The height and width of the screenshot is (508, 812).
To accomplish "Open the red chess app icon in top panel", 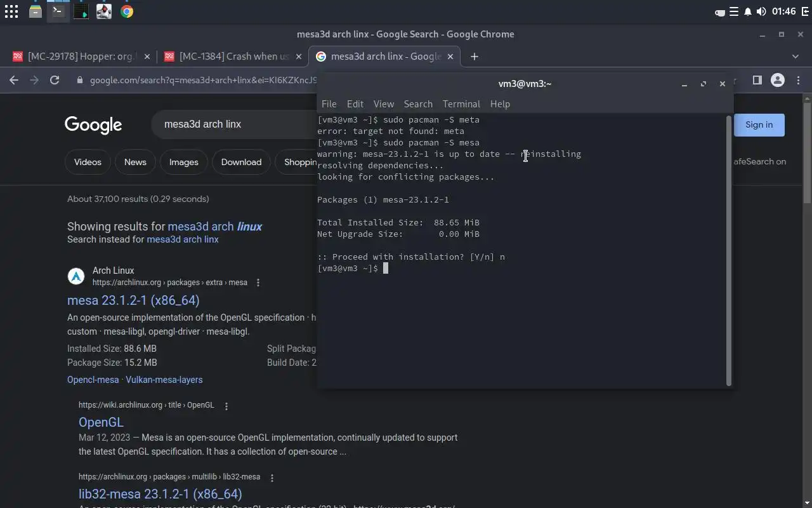I will click(x=104, y=11).
